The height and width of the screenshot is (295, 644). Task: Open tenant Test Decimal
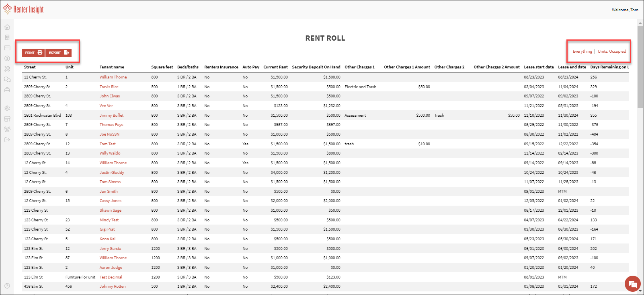point(111,277)
